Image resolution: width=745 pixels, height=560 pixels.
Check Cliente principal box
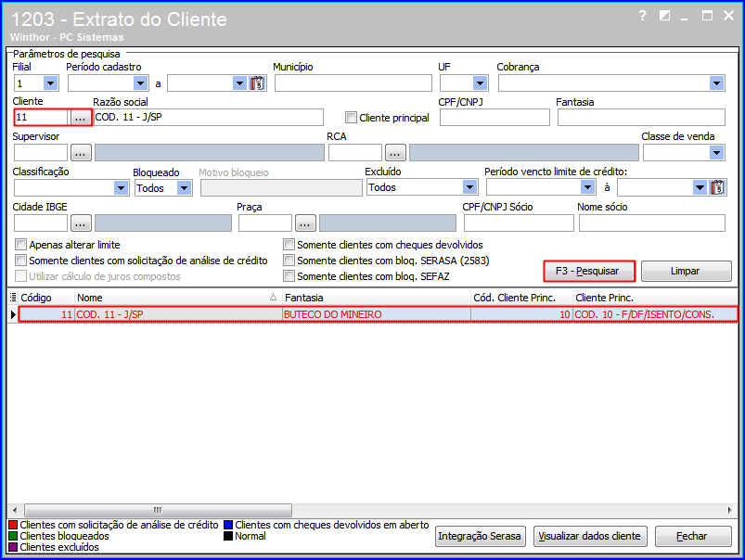(351, 118)
